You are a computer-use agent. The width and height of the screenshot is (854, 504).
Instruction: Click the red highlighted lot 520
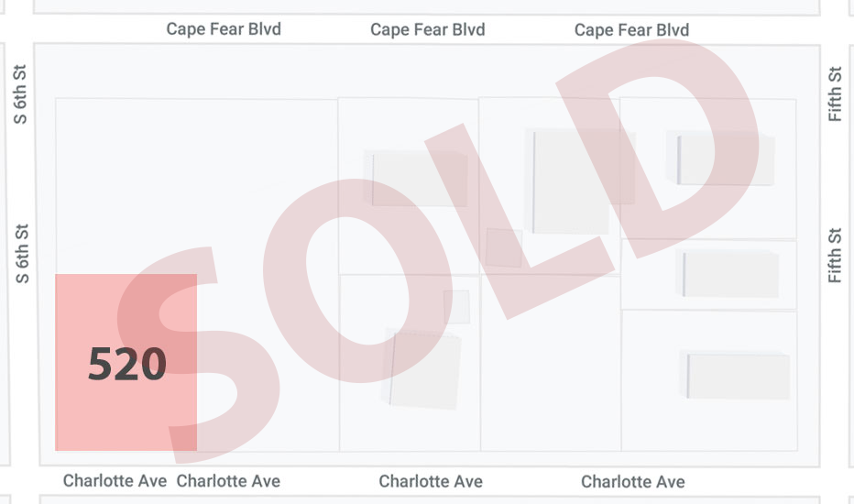[126, 363]
